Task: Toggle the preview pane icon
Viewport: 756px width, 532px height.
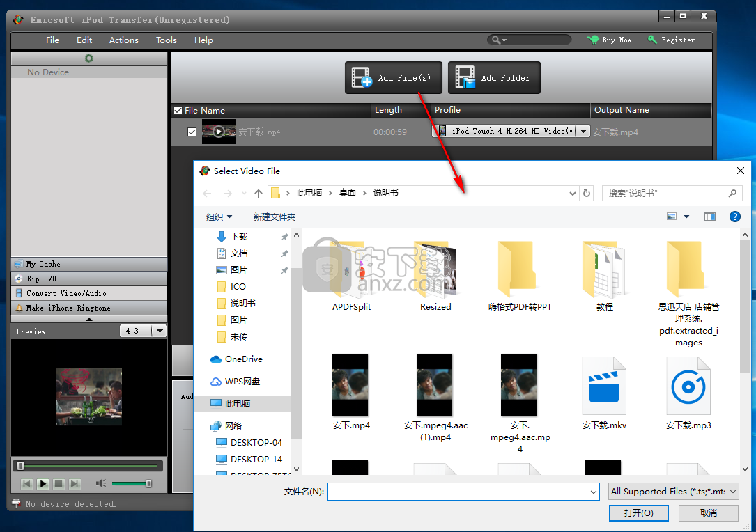Action: [710, 217]
